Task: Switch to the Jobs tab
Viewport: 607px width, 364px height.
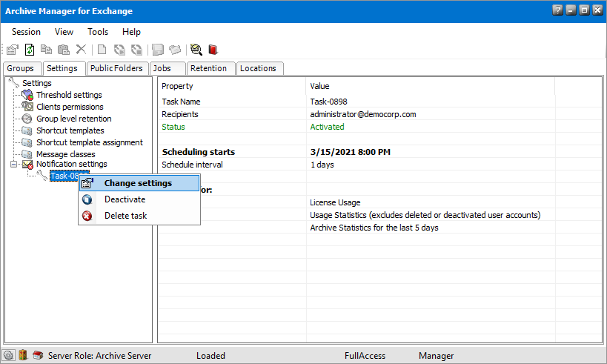Action: point(167,68)
